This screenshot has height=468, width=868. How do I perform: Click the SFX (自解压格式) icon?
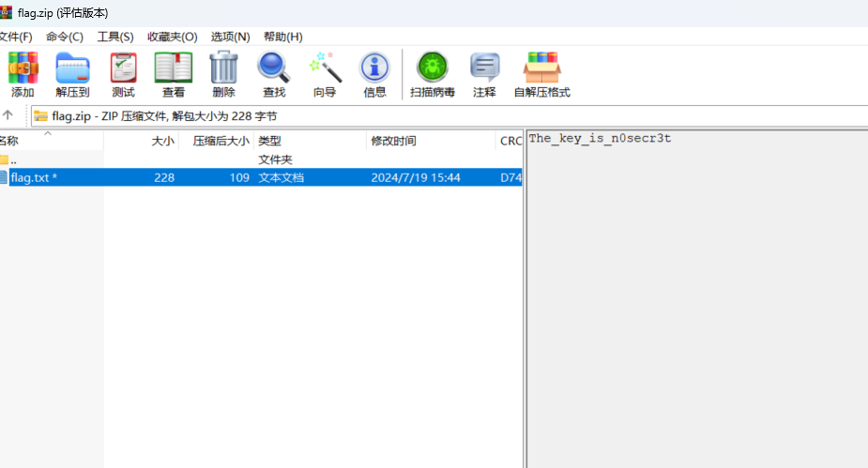(541, 74)
